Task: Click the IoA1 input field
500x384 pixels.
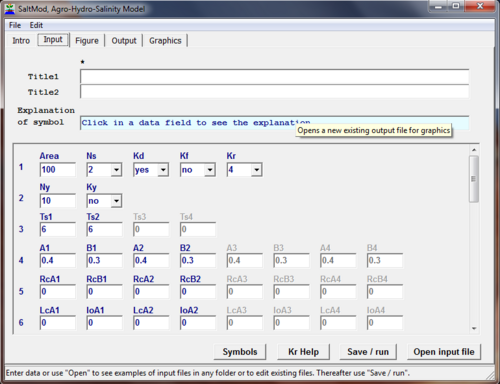Action: (x=104, y=323)
